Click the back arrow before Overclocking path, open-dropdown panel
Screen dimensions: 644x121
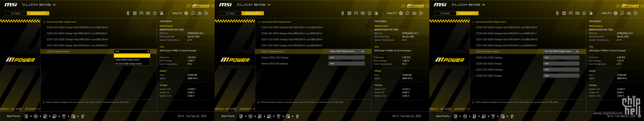(44, 22)
